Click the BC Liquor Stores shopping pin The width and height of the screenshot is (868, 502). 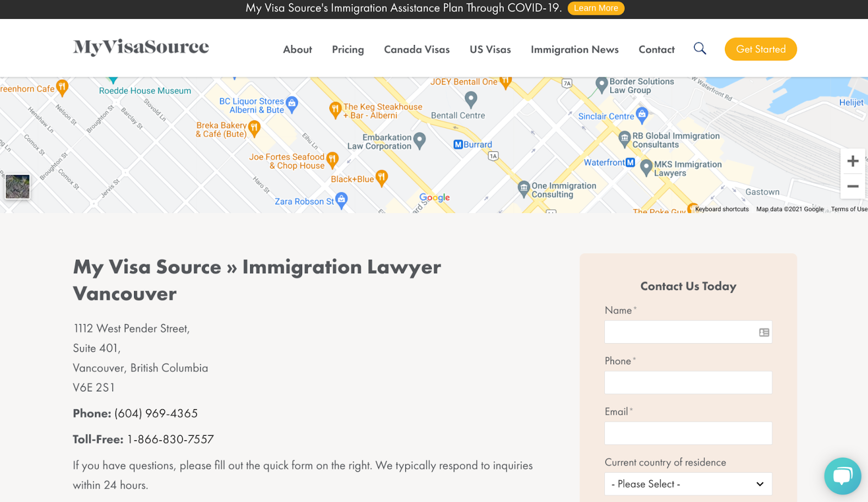pos(292,104)
